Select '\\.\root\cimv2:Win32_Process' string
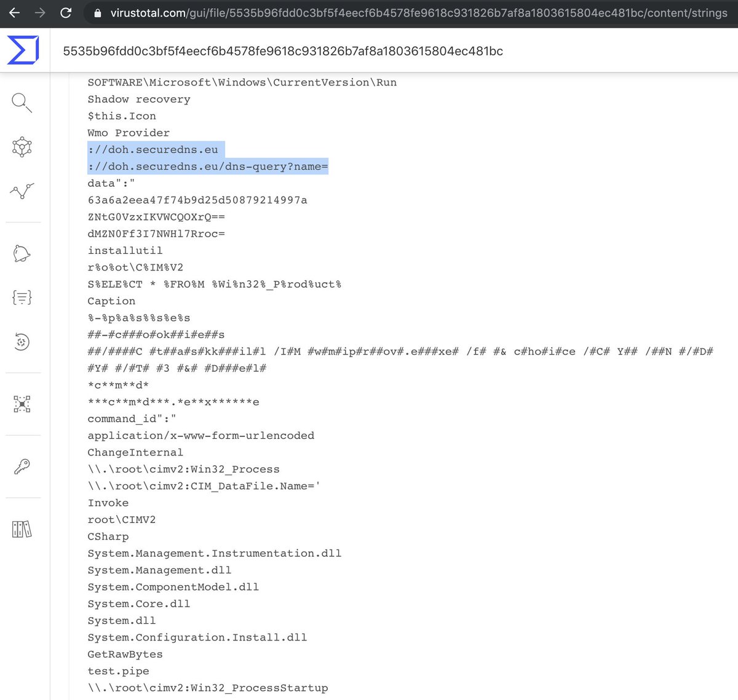 point(184,469)
